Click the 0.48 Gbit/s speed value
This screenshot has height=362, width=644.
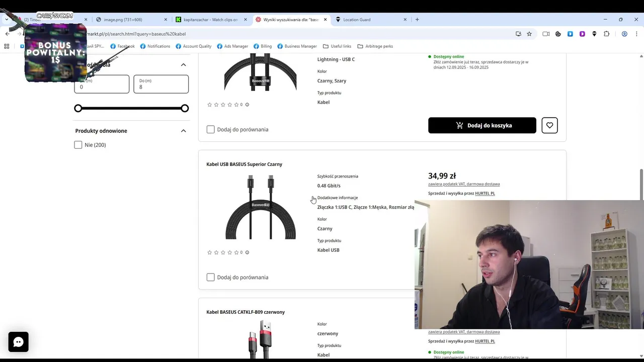point(329,186)
